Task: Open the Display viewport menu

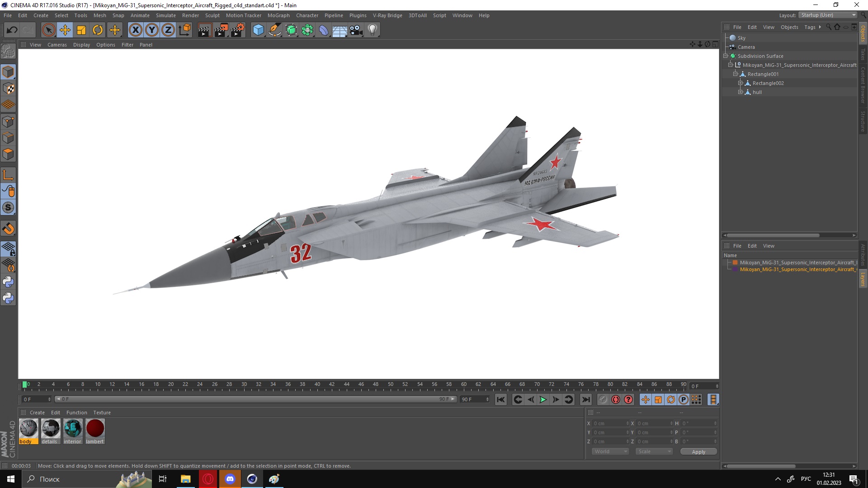Action: pos(81,45)
